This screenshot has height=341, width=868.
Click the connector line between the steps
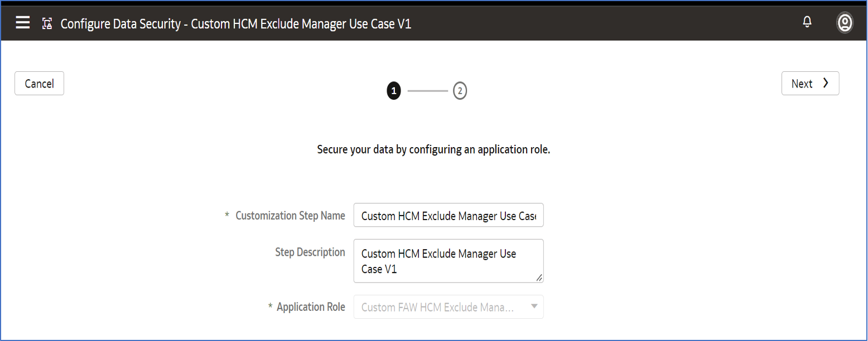coord(427,91)
